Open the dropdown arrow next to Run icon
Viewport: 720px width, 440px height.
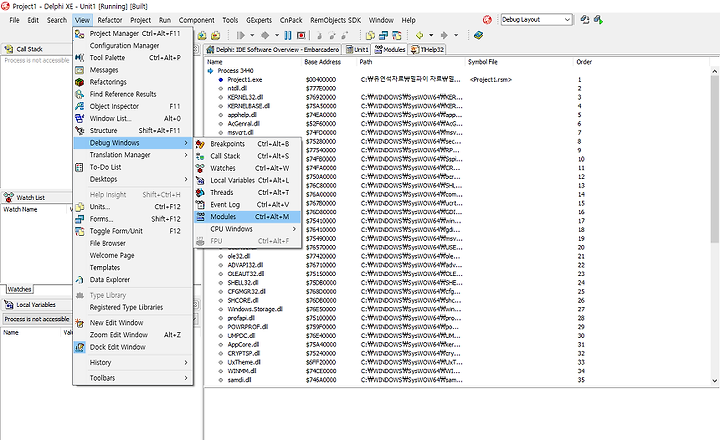tap(252, 35)
